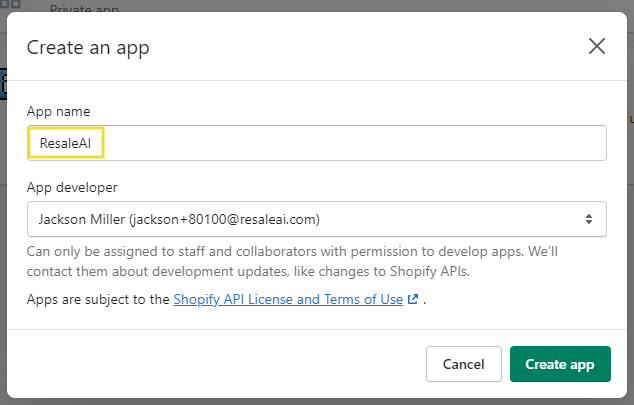The image size is (634, 405).
Task: Click the Create app button
Action: point(560,364)
